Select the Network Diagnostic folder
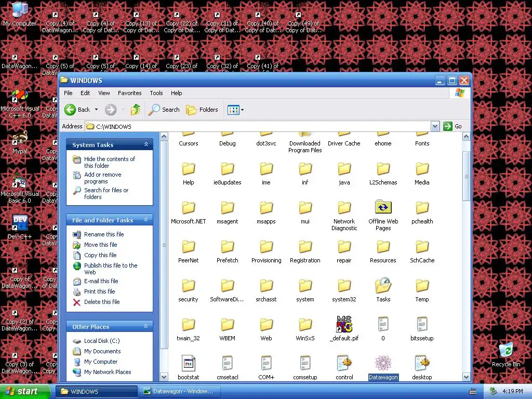Screen dimensions: 532x399 coord(344,208)
